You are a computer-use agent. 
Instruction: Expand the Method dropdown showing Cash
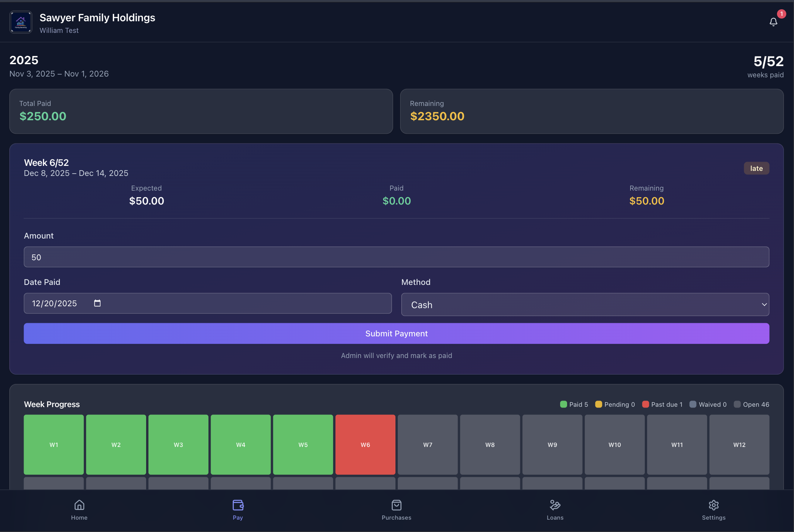click(585, 305)
